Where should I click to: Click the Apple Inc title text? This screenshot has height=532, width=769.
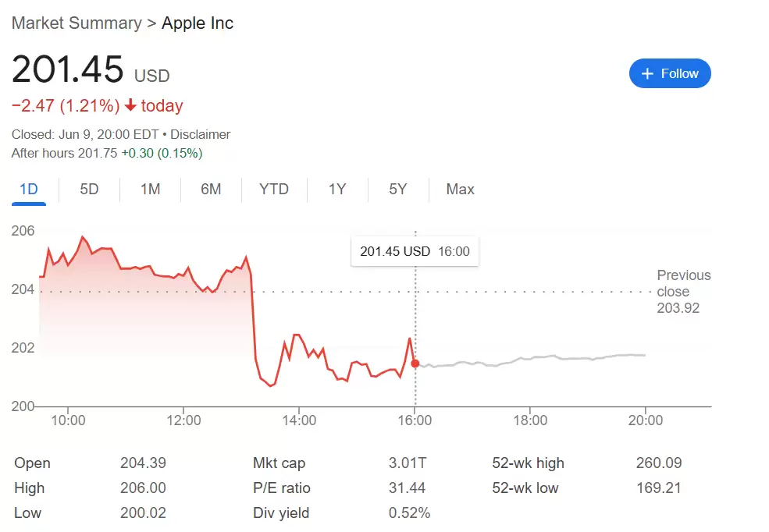point(198,23)
